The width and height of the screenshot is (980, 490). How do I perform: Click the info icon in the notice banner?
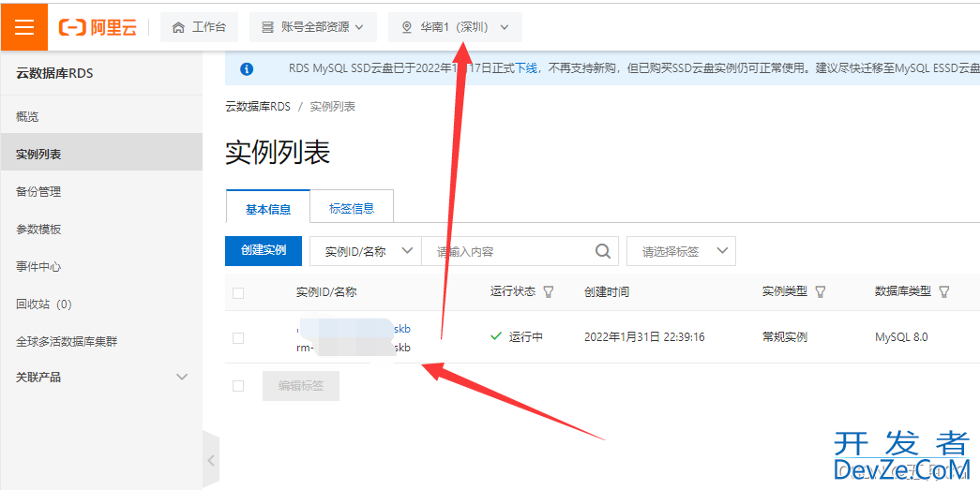(247, 68)
